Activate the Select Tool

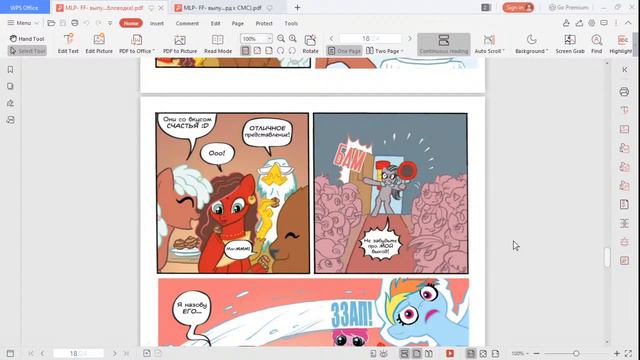click(x=27, y=51)
